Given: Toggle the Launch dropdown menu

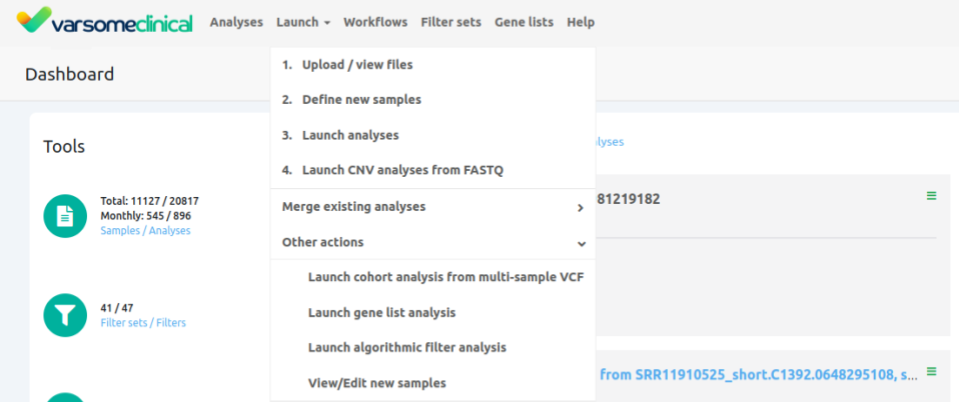Looking at the screenshot, I should coord(303,22).
